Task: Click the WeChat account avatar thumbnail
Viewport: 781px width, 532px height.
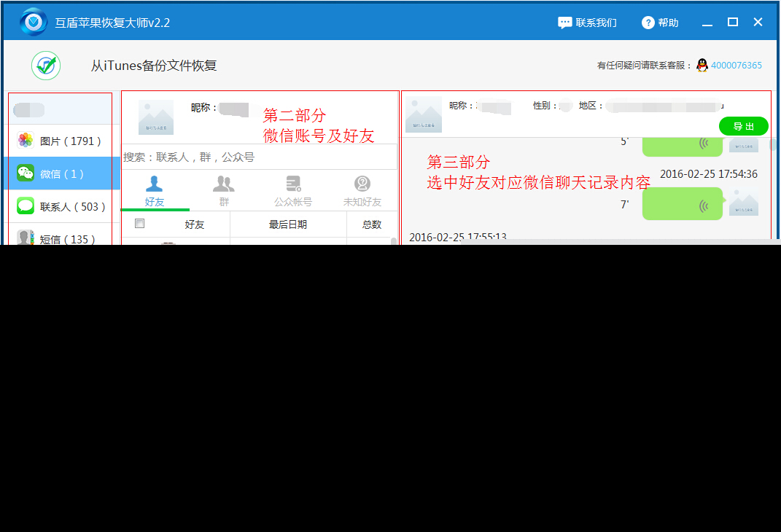Action: 156,117
